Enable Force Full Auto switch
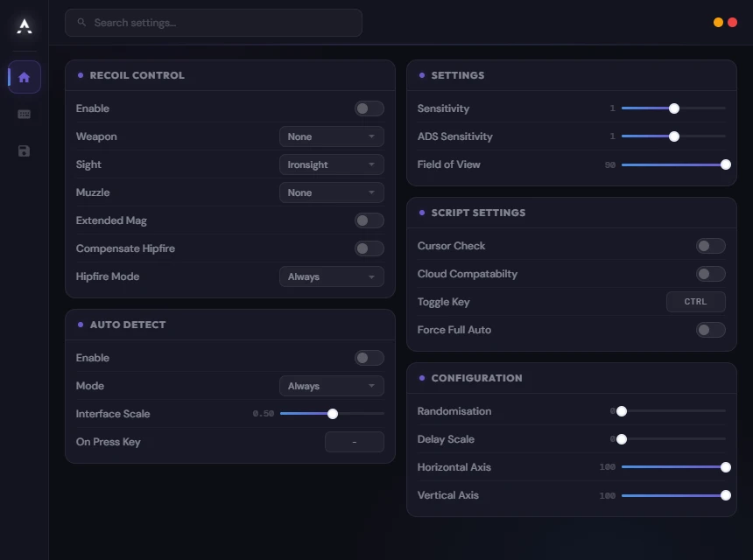753x560 pixels. point(710,330)
